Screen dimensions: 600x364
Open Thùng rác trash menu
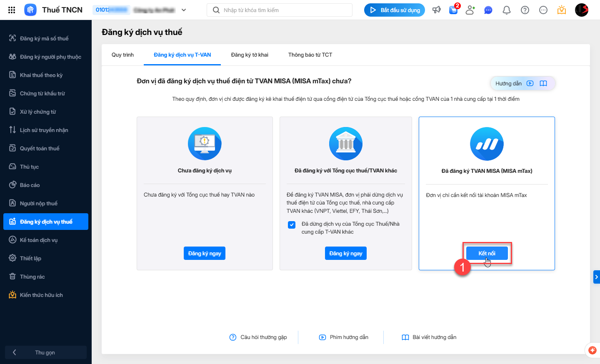tap(46, 277)
